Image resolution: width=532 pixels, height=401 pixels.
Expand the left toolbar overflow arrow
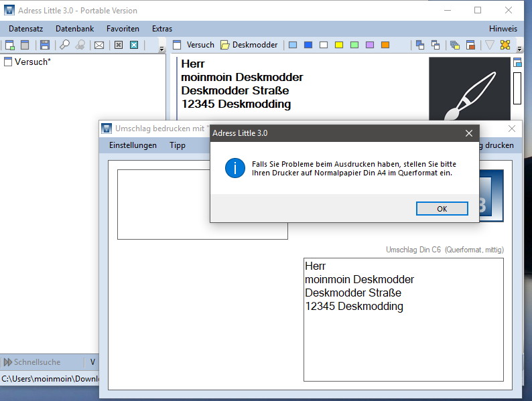162,49
